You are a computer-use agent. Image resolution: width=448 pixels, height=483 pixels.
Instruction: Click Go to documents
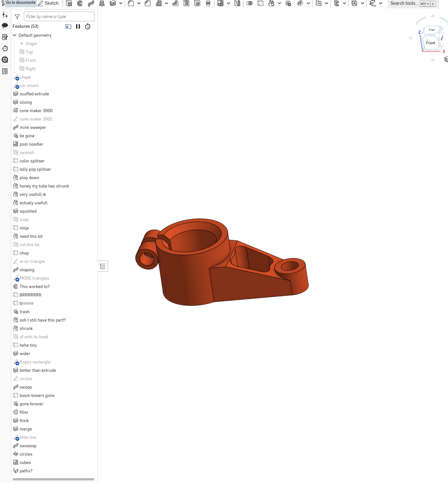[21, 3]
